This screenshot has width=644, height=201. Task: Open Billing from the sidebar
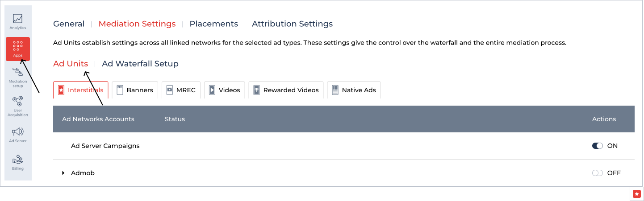(18, 162)
